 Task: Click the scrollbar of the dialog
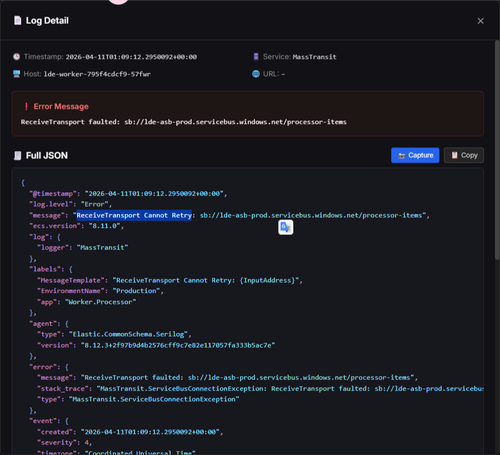point(497,150)
